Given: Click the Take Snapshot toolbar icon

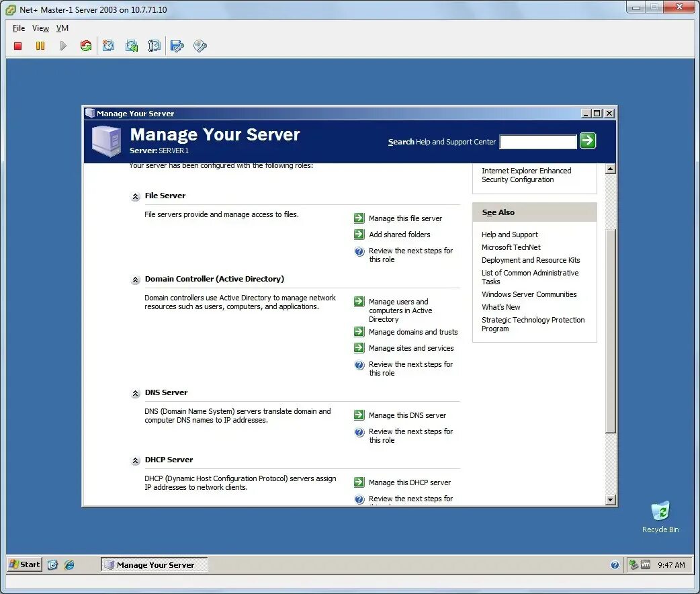Looking at the screenshot, I should [x=108, y=46].
